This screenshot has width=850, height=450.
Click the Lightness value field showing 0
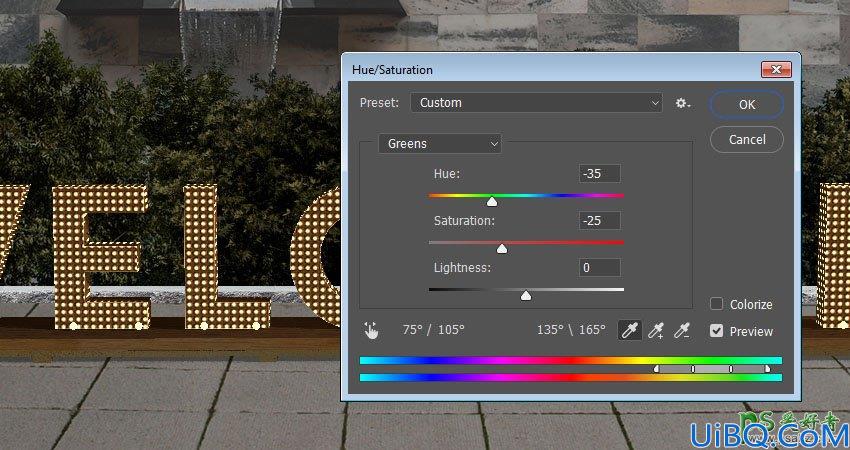(600, 268)
